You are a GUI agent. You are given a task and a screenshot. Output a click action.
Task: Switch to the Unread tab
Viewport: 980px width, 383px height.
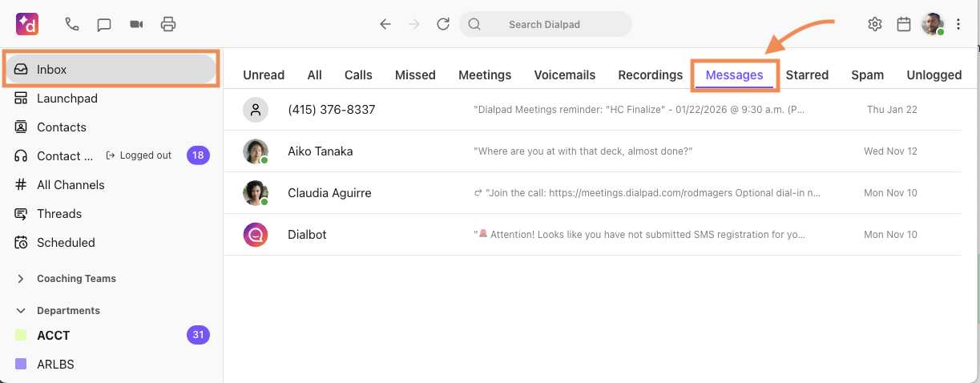pyautogui.click(x=264, y=75)
